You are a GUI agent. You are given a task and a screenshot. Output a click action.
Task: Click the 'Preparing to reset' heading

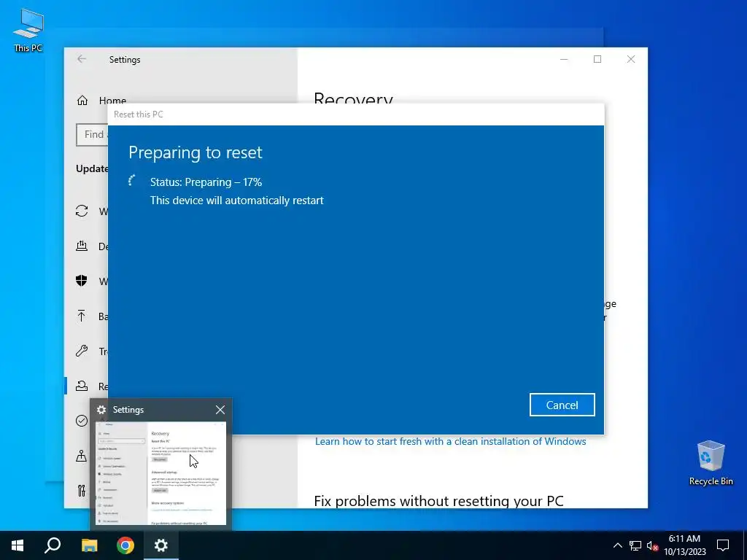196,152
